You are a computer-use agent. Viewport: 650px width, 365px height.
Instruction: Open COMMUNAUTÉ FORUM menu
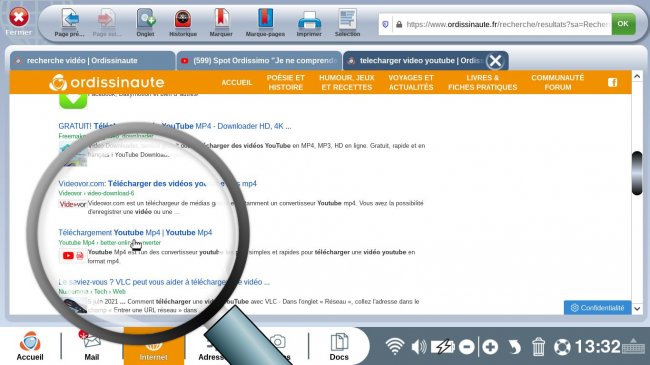pyautogui.click(x=558, y=82)
